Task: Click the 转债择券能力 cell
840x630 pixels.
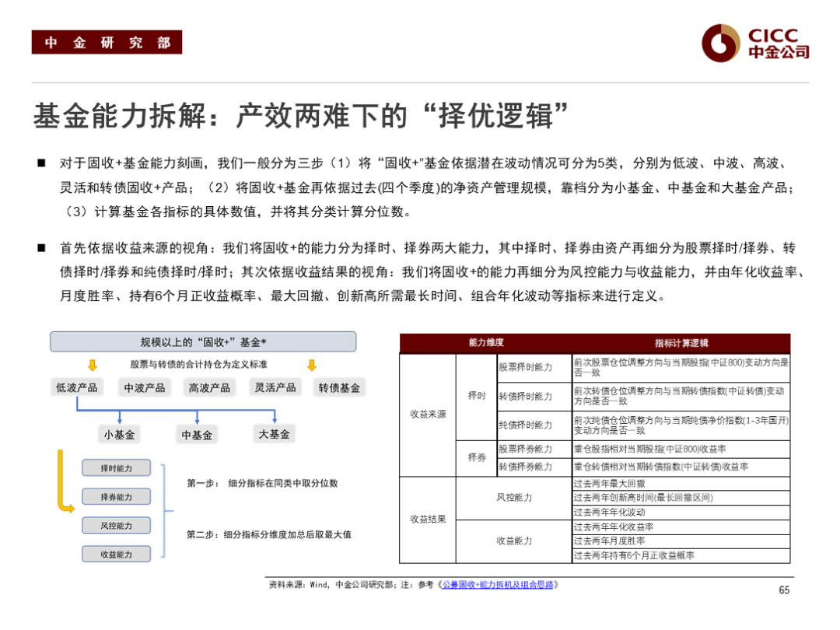Action: click(x=534, y=467)
